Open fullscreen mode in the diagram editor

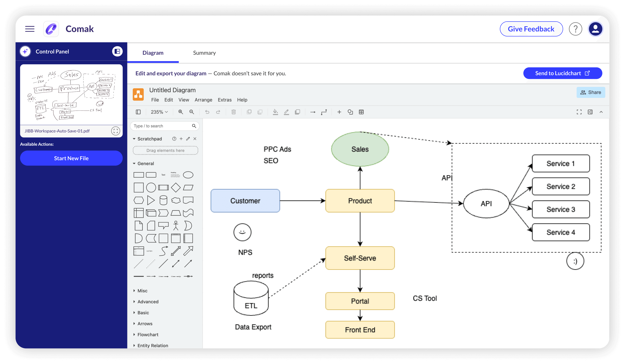pos(579,112)
